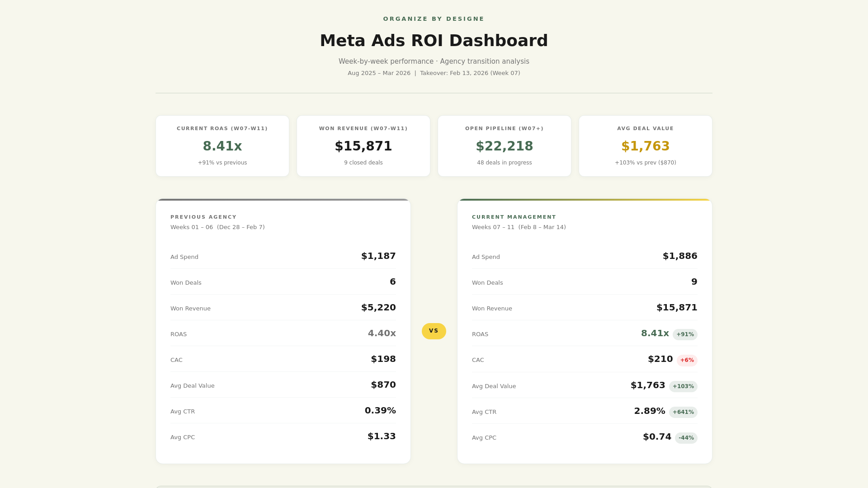Click Current Management Won Deals value 9
This screenshot has height=488, width=868.
pos(694,282)
